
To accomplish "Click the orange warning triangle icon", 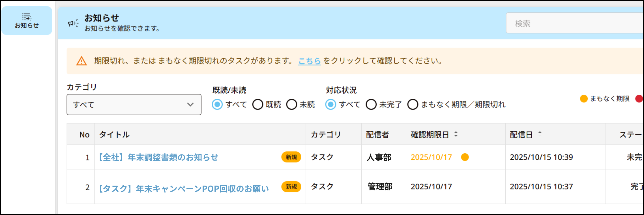I will click(81, 60).
